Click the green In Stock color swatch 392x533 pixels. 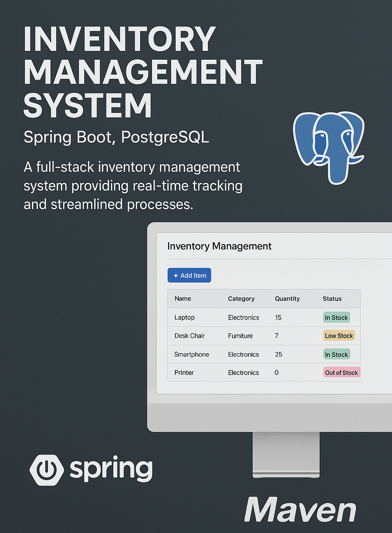point(336,317)
